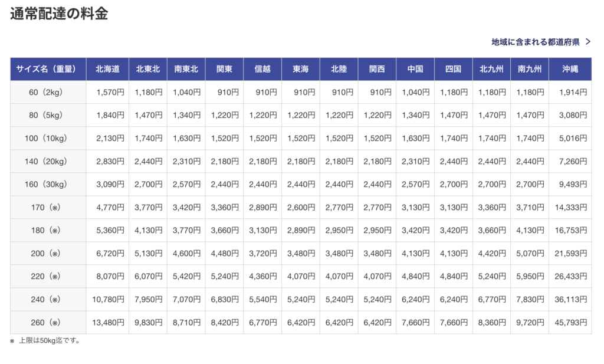Click the 5,540円 price cell
The height and width of the screenshot is (364, 604).
pos(262,299)
